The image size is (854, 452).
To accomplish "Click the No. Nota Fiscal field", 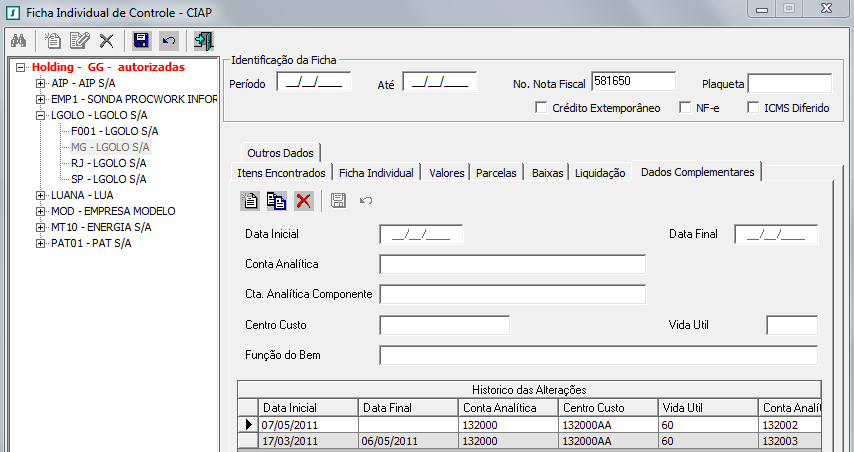I will click(x=633, y=81).
